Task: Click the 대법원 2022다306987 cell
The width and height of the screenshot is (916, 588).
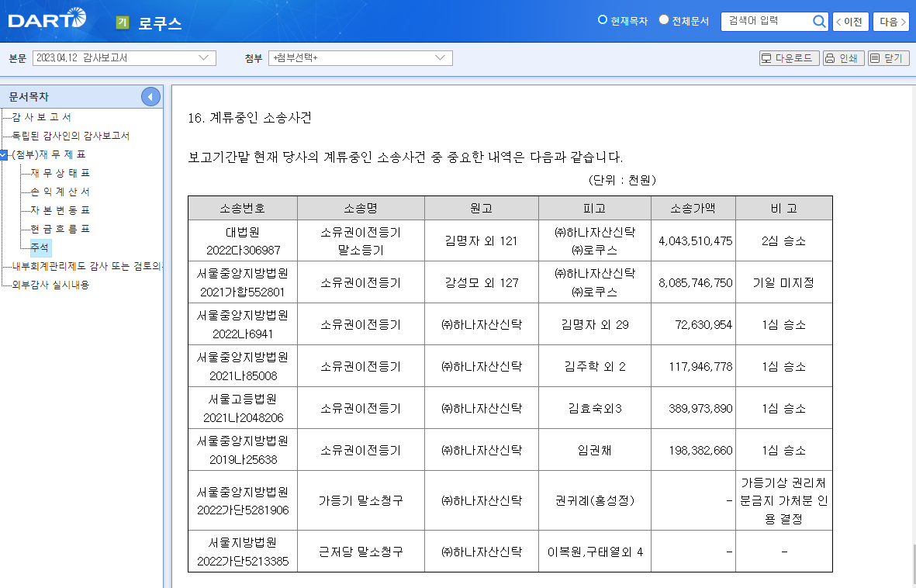Action: (243, 240)
